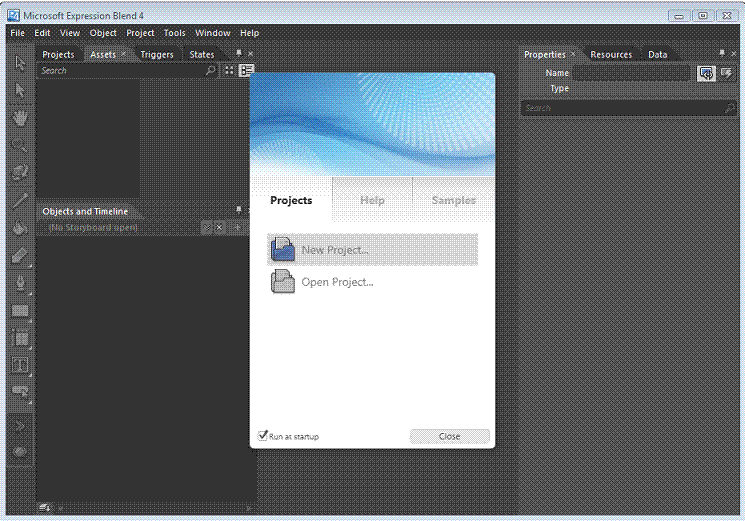Close the Properties tab with its X

click(573, 54)
